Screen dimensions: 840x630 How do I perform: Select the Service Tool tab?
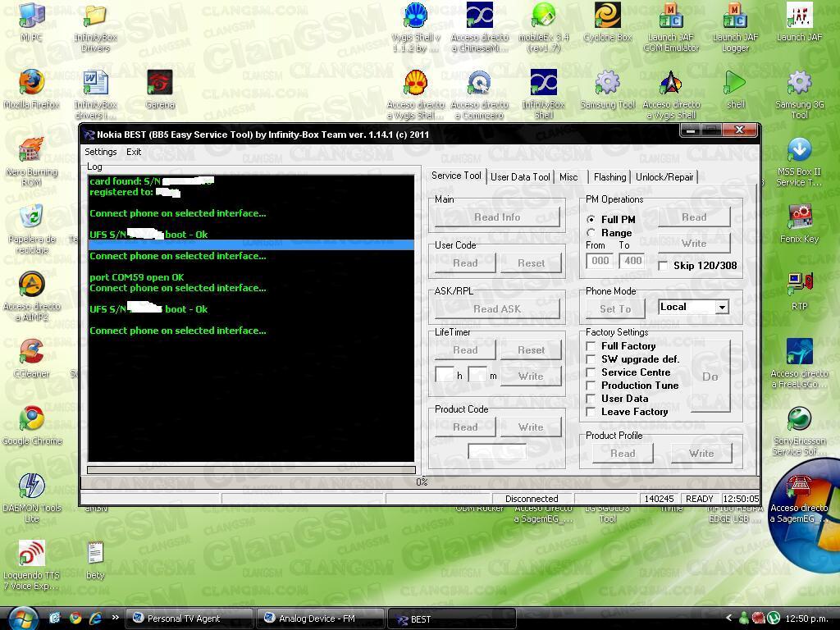[456, 176]
